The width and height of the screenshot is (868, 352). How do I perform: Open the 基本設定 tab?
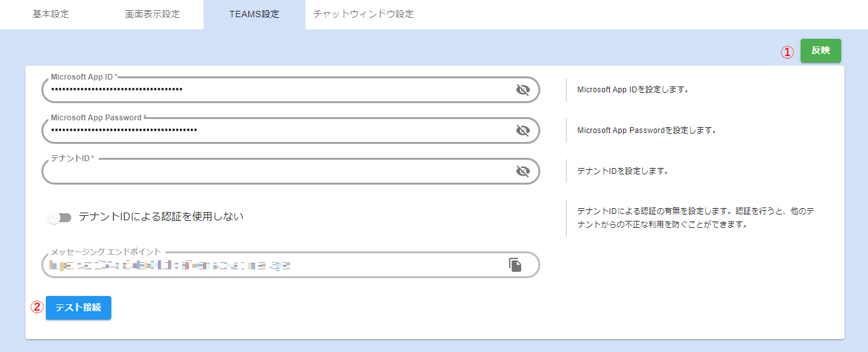(51, 14)
